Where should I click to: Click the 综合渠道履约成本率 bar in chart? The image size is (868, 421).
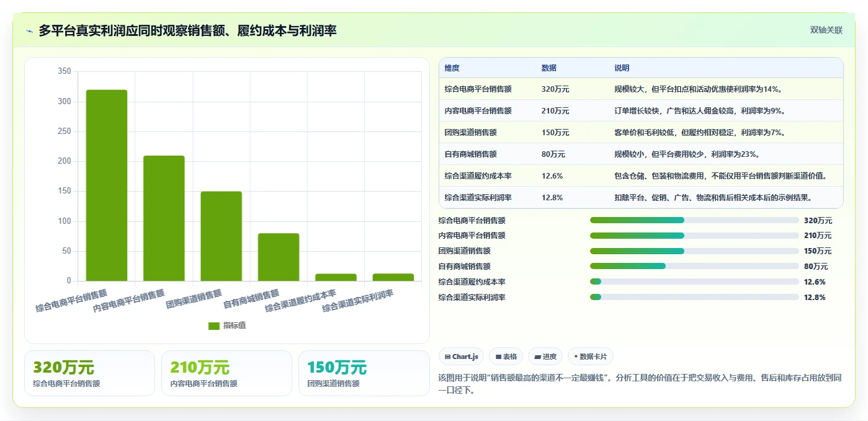336,277
